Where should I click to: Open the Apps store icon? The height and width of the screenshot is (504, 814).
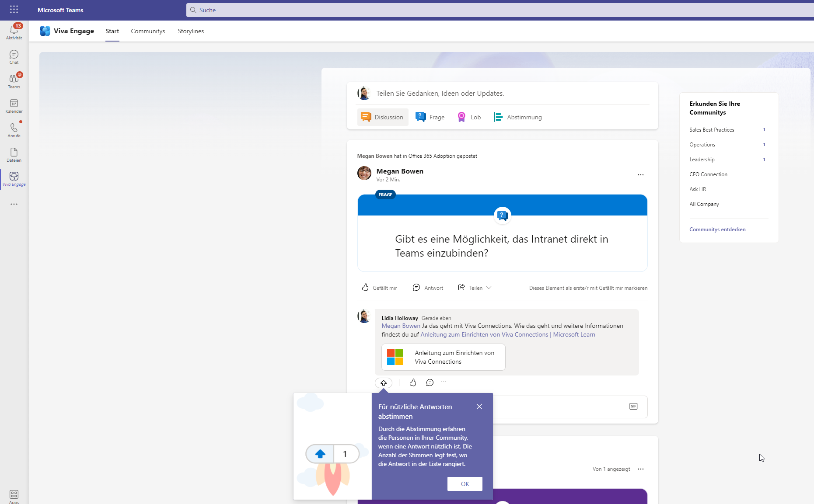(x=14, y=496)
